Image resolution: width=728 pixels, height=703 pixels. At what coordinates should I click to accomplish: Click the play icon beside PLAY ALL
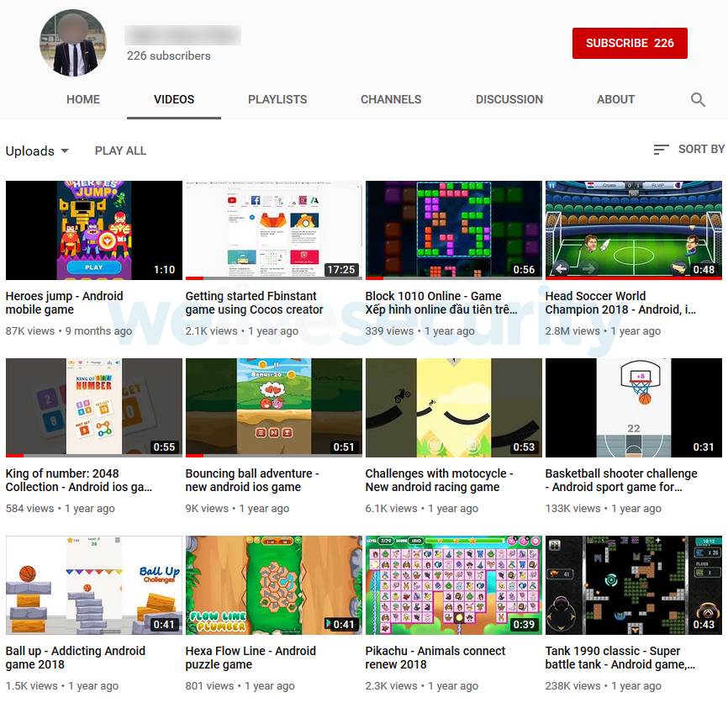[84, 151]
